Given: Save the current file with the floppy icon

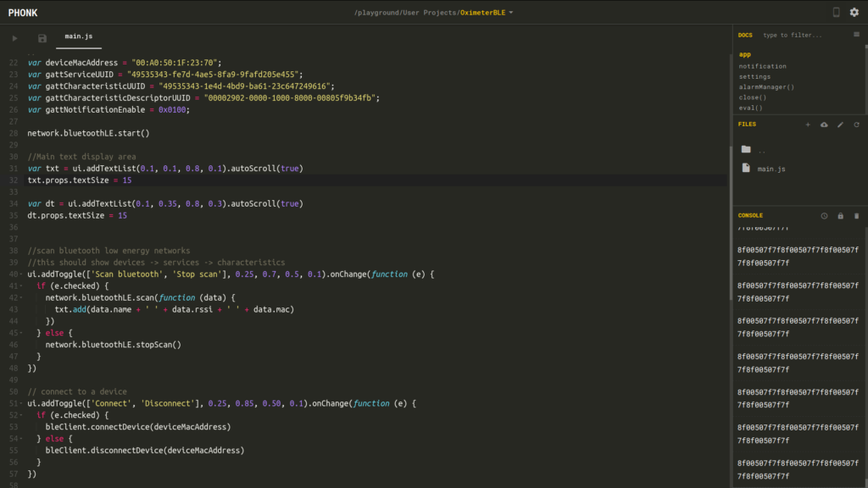Looking at the screenshot, I should point(42,38).
